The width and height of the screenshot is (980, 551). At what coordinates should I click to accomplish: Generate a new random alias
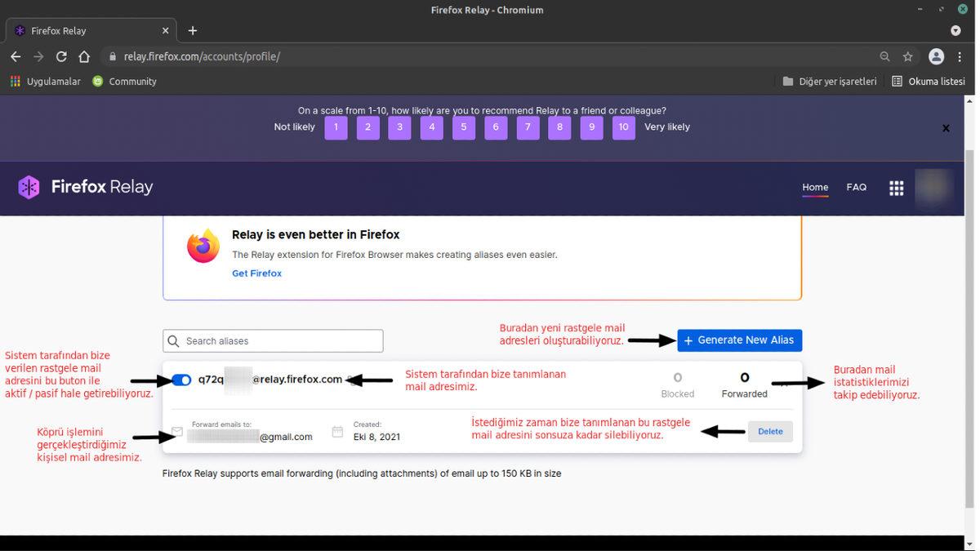(739, 340)
